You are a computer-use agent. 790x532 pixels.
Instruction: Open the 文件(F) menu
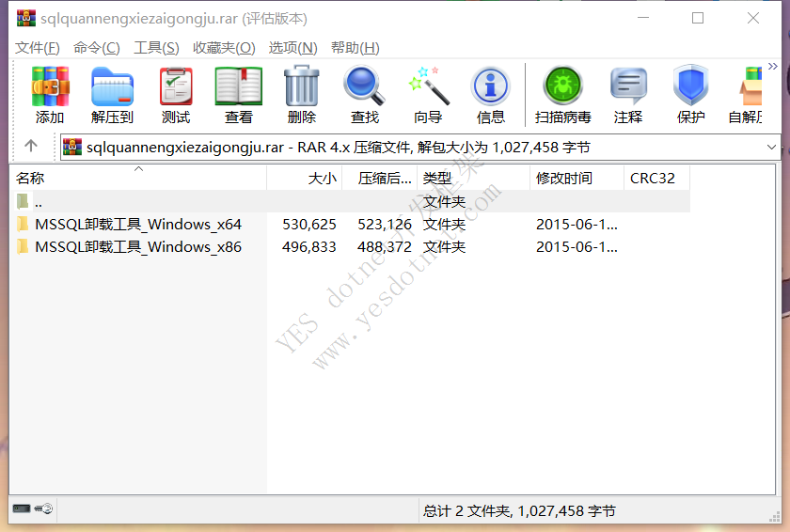[38, 48]
